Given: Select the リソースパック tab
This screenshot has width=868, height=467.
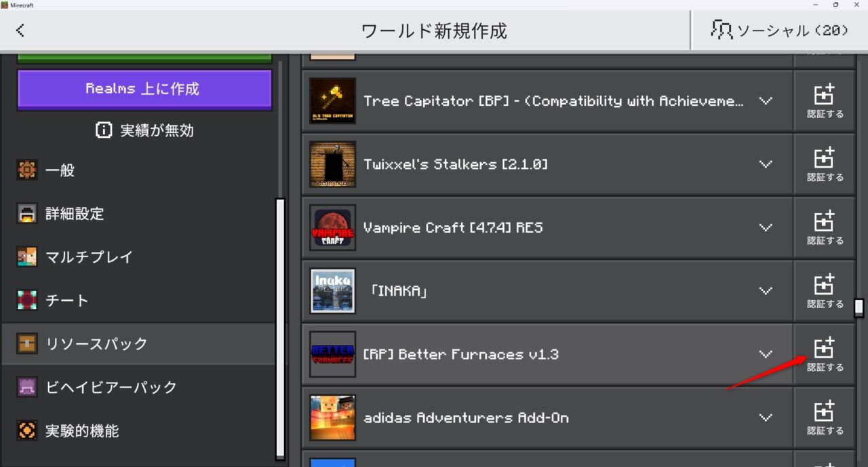Looking at the screenshot, I should [138, 343].
